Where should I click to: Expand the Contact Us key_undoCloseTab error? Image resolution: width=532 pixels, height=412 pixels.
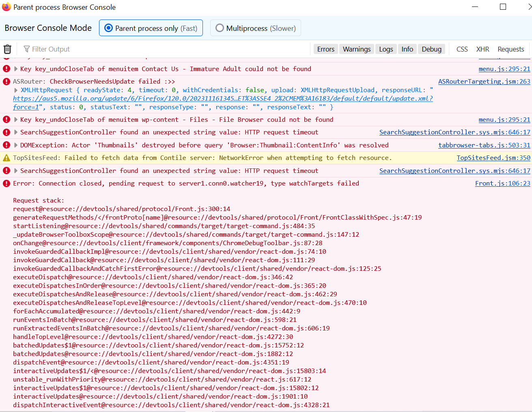point(16,69)
